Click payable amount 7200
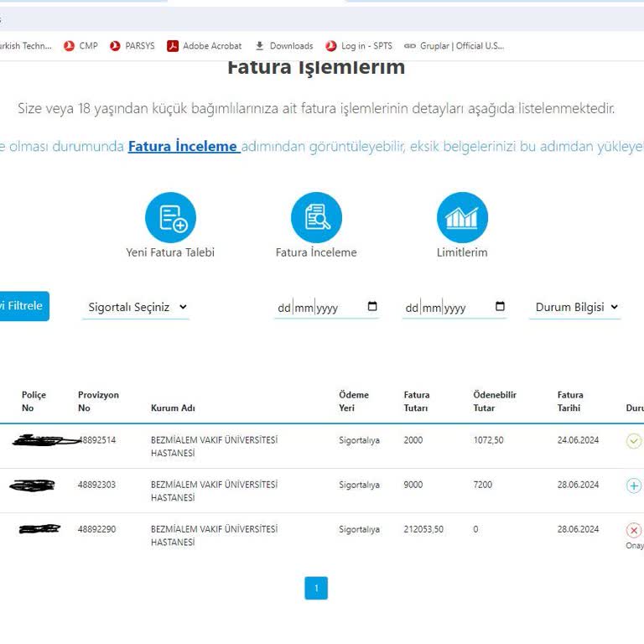 click(x=483, y=485)
